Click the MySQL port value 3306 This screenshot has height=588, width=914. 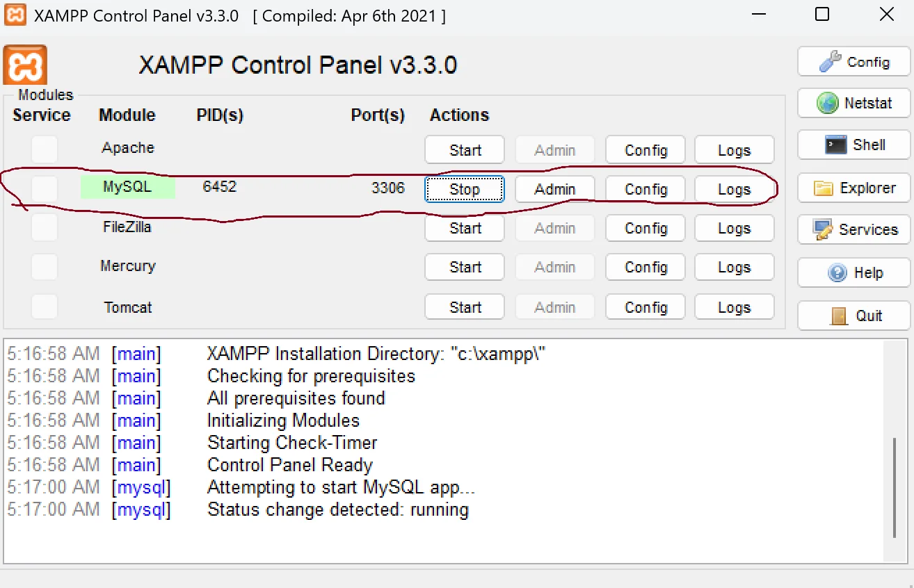(x=388, y=188)
